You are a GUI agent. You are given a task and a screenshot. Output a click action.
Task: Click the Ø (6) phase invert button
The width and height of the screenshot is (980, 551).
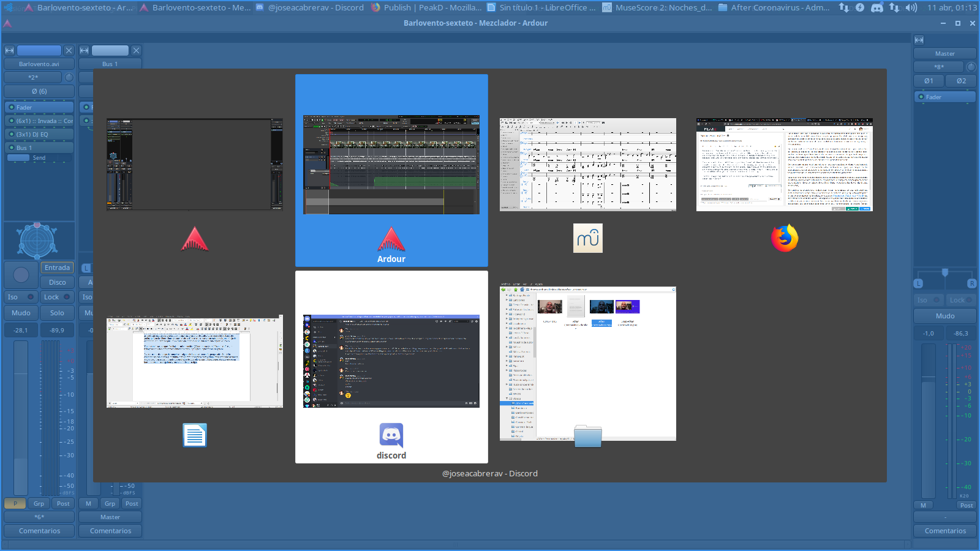pos(39,91)
